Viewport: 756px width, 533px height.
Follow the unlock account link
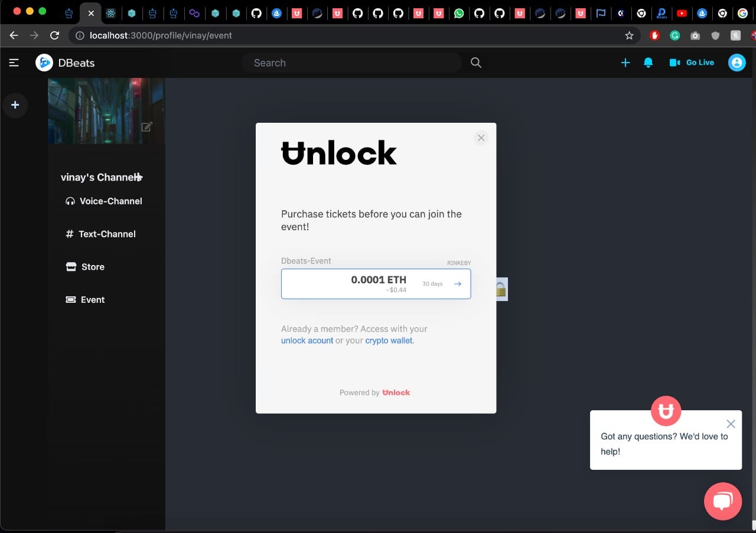coord(307,341)
